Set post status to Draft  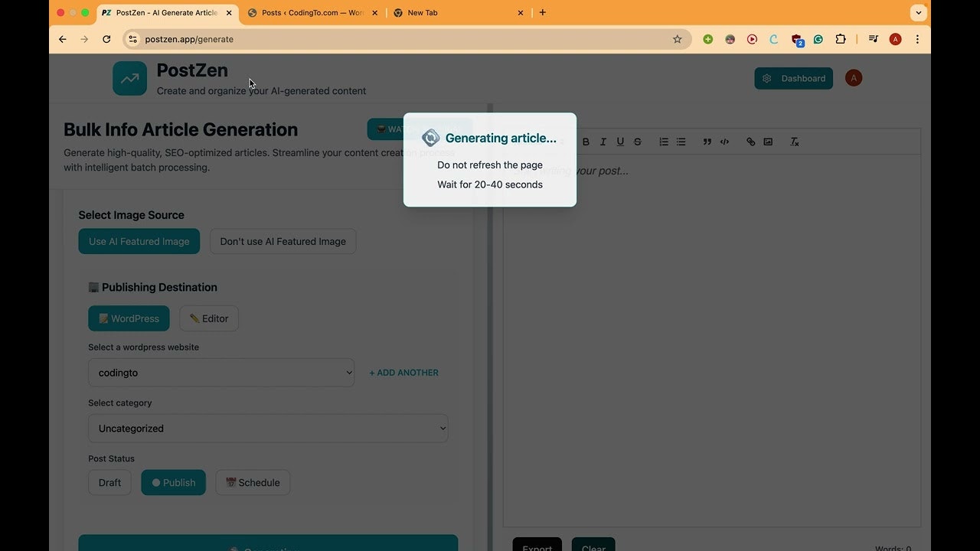point(109,482)
